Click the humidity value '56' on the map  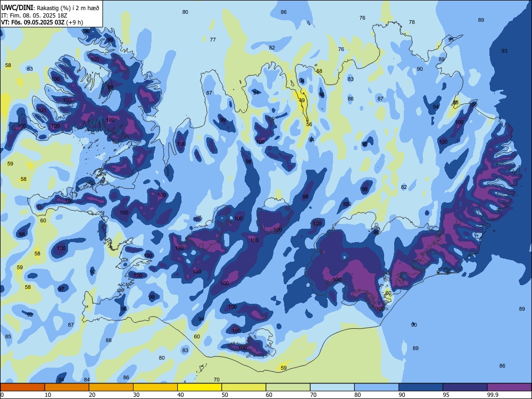pyautogui.click(x=309, y=124)
